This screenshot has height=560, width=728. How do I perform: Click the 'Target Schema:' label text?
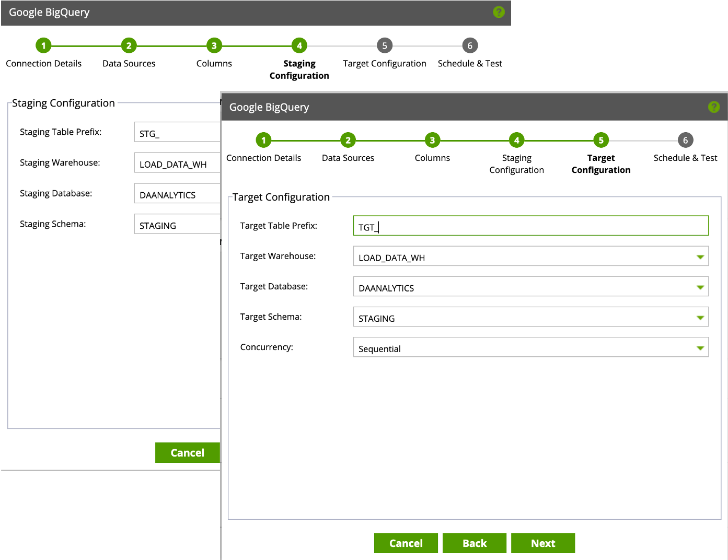coord(271,317)
